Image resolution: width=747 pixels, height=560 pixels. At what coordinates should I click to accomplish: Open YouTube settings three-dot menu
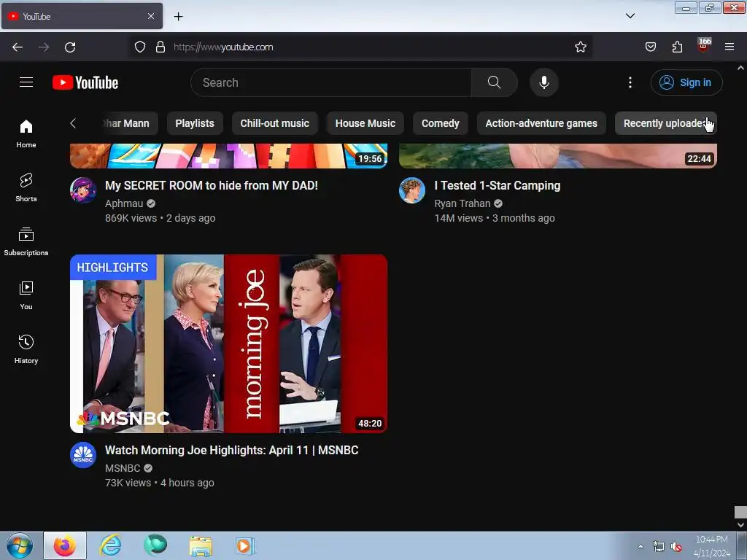pyautogui.click(x=630, y=82)
